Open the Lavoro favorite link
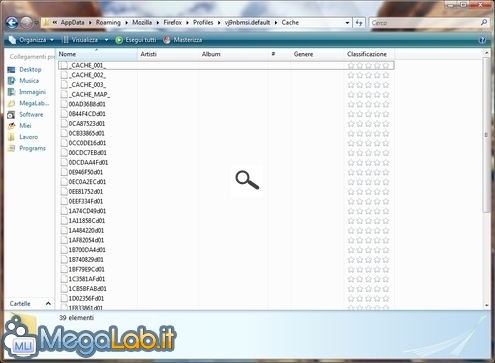Screen dimensions: 495x363 pos(23,137)
